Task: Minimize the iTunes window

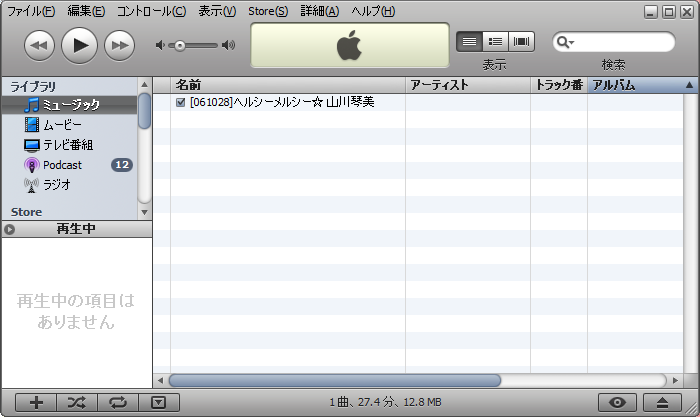Action: [x=650, y=12]
